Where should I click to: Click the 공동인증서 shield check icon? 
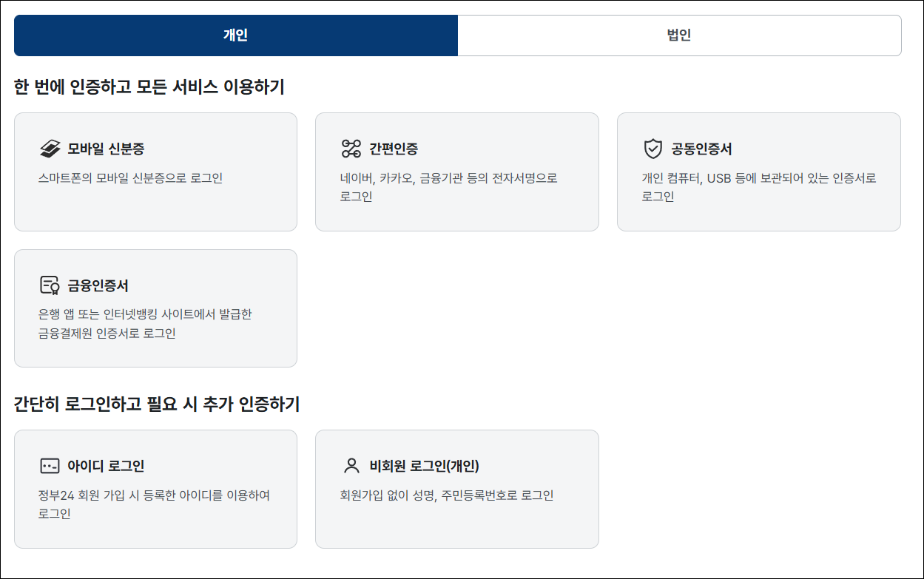(652, 149)
